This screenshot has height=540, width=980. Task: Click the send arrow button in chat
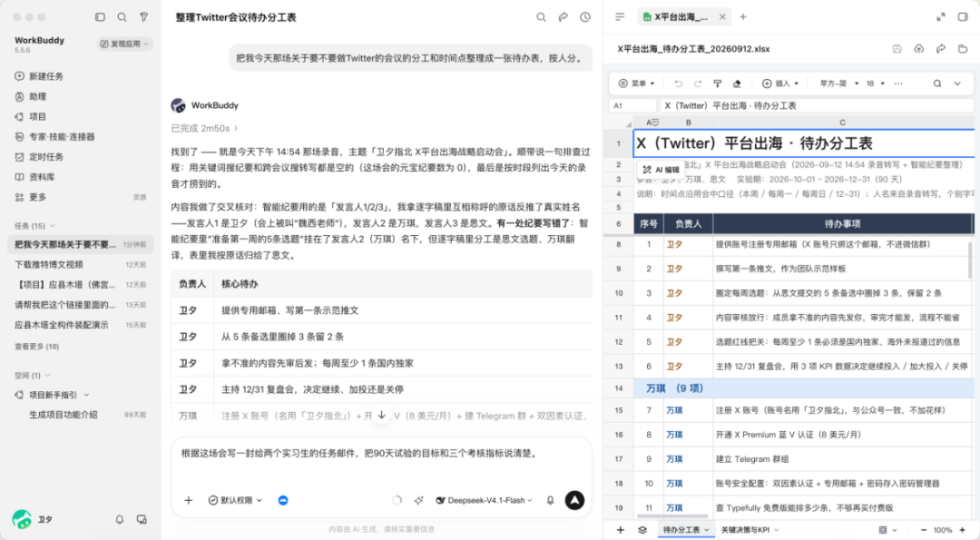(574, 500)
